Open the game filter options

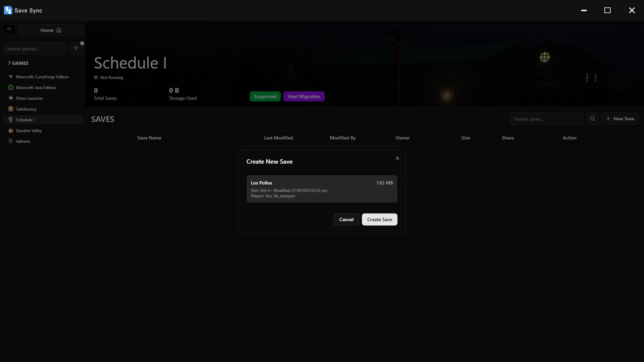(76, 48)
